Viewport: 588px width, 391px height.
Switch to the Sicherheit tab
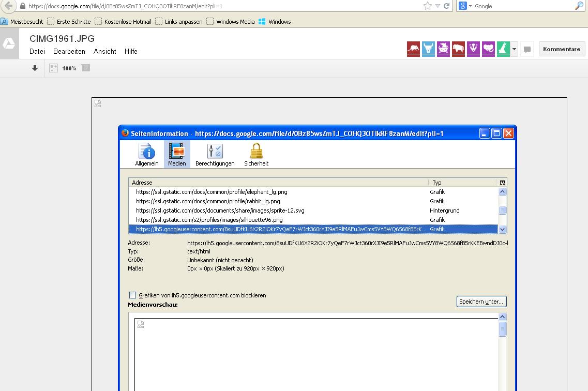click(256, 155)
